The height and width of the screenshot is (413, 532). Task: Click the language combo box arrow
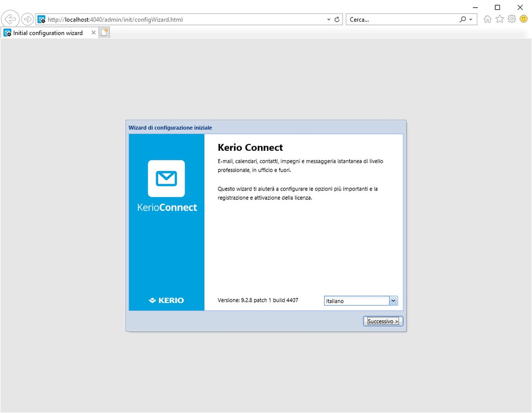click(393, 300)
